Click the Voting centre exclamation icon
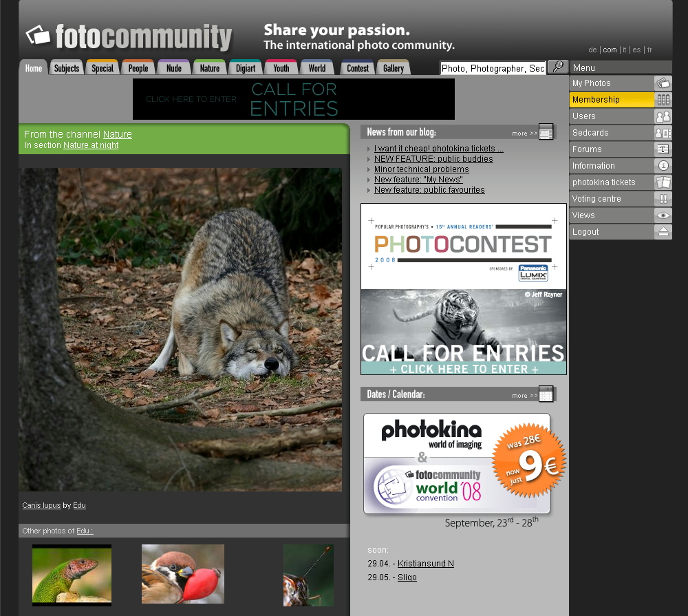688x616 pixels. click(x=663, y=199)
